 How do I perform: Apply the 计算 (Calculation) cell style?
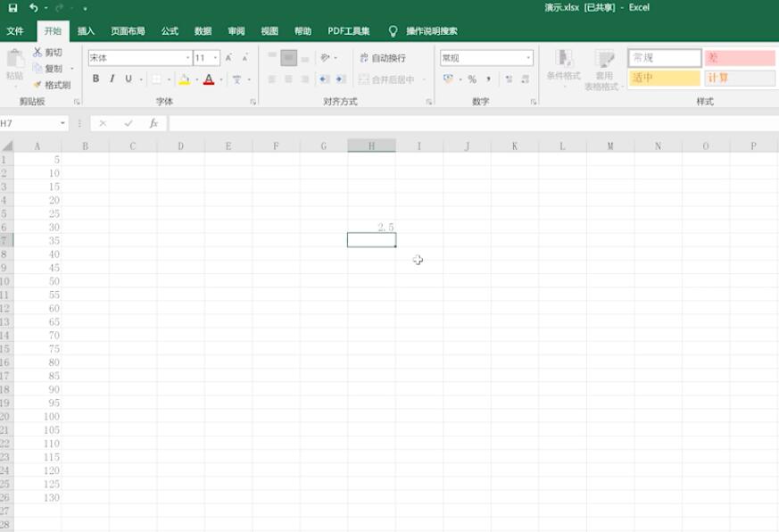point(740,78)
